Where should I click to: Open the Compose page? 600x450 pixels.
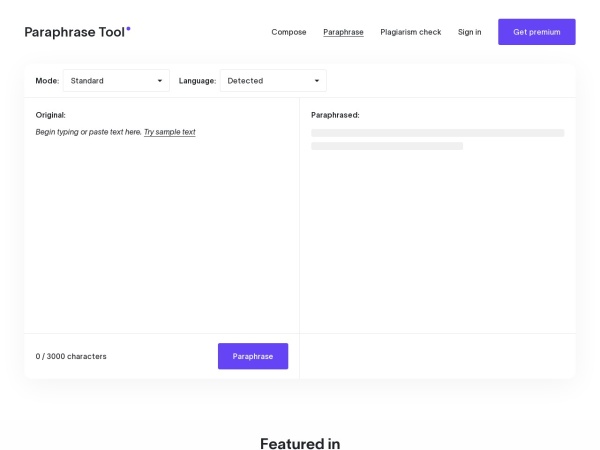click(289, 32)
